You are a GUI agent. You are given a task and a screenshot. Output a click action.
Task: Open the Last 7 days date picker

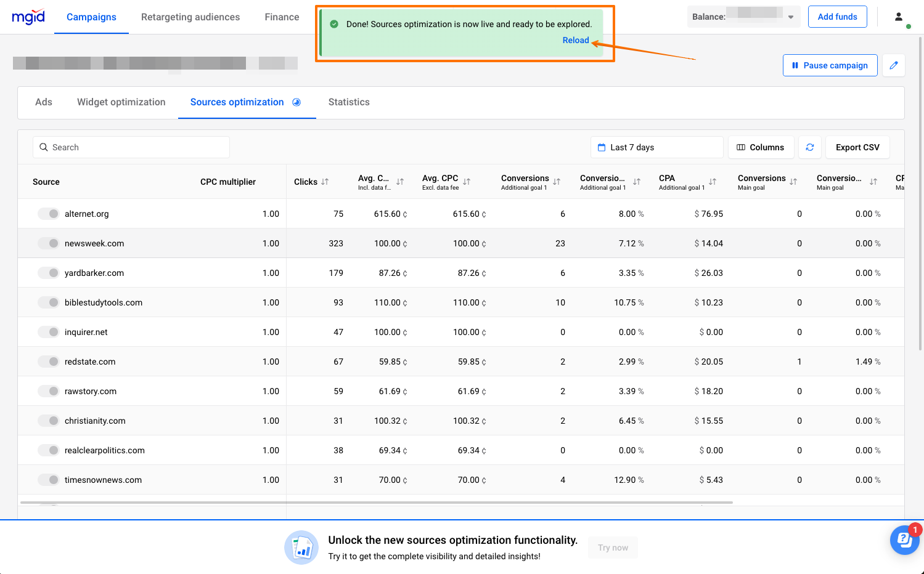[x=656, y=147]
